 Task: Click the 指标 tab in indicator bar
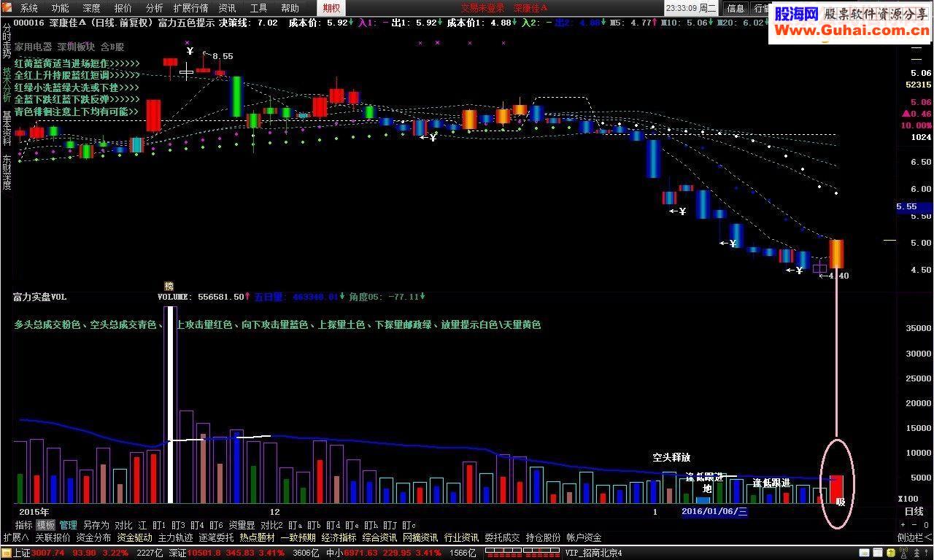point(23,525)
